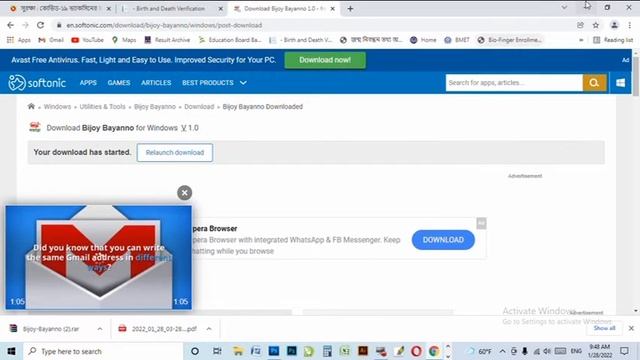Click the share page icon in address bar
Screen dimensions: 640x360
pyautogui.click(x=580, y=25)
